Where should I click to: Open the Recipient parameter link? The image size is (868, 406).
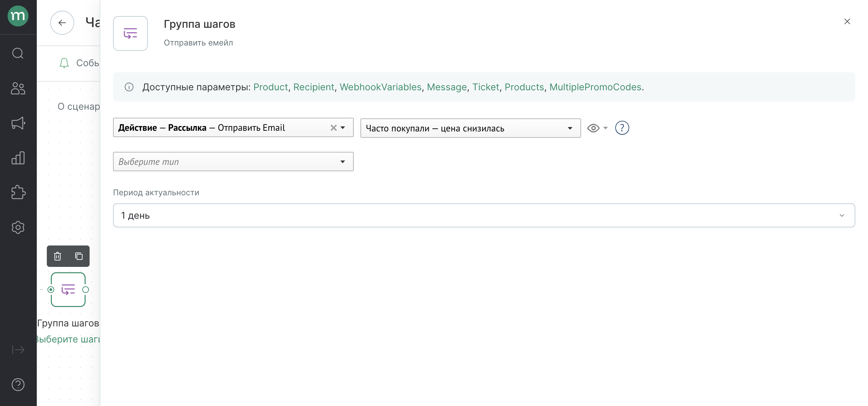pyautogui.click(x=314, y=87)
